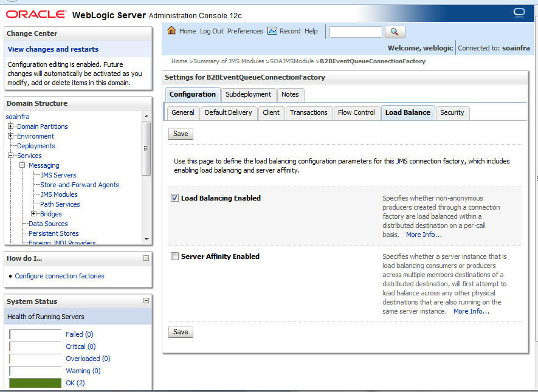The image size is (538, 392).
Task: Open Store-and-Forward Agents tree item
Action: click(x=80, y=185)
